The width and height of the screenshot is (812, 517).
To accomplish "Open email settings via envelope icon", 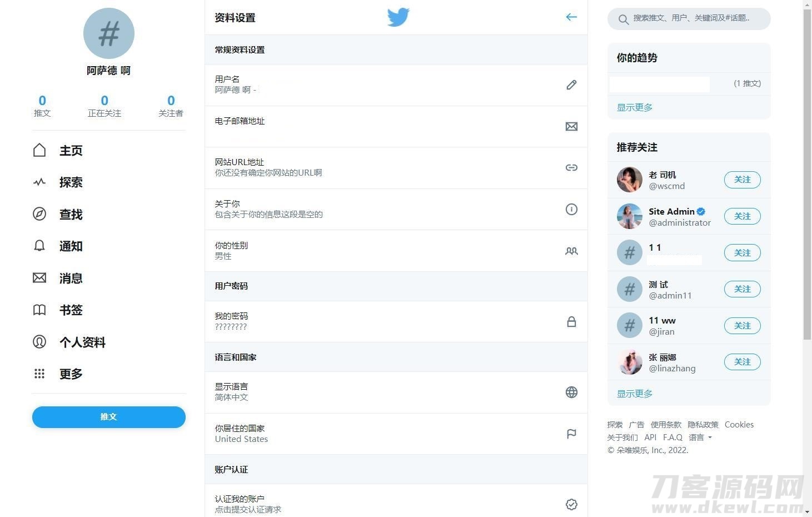I will coord(571,126).
